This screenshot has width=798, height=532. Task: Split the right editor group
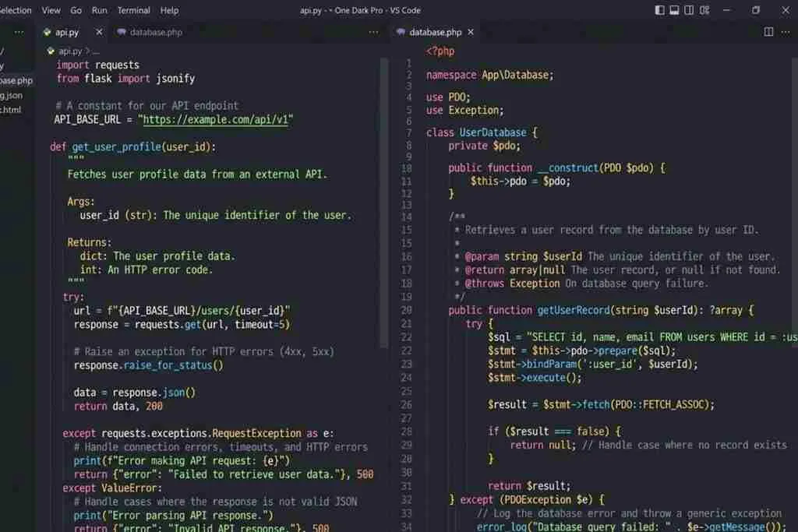(x=769, y=32)
